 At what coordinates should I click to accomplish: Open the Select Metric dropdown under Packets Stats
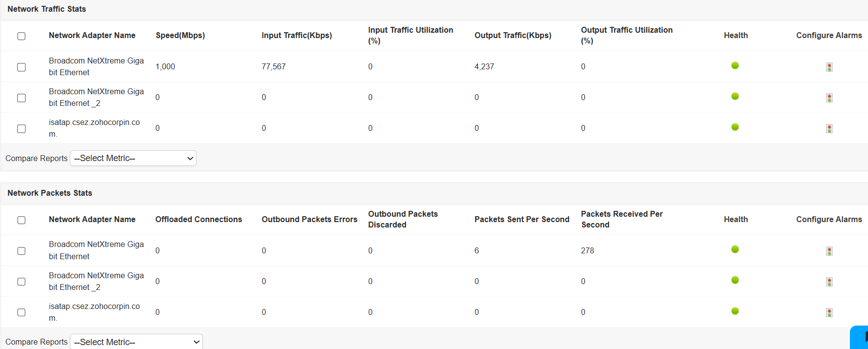coord(136,342)
